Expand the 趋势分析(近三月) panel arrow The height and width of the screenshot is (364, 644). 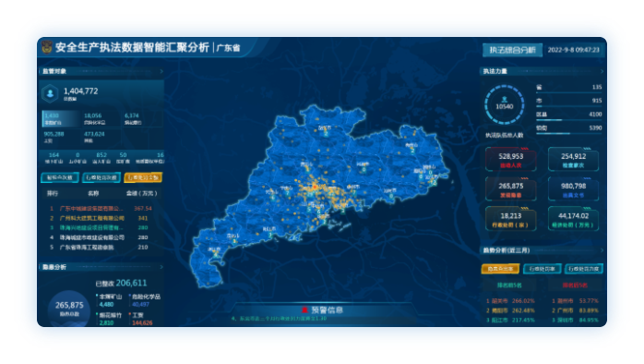(x=602, y=250)
